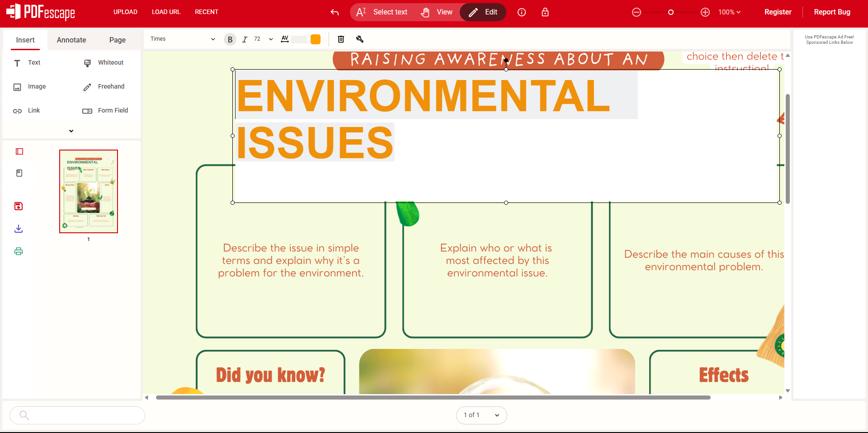
Task: Switch to View mode
Action: (x=437, y=12)
